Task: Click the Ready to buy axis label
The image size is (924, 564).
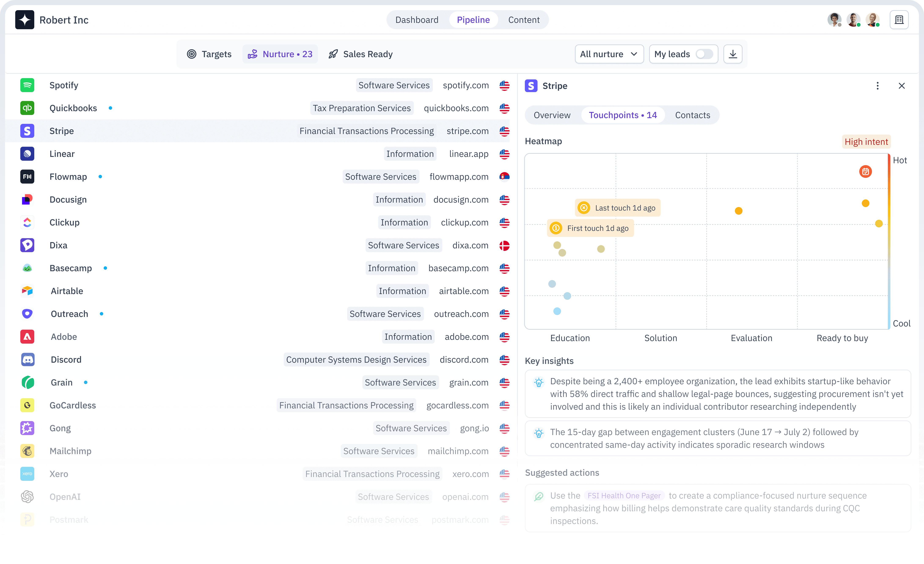Action: click(842, 339)
